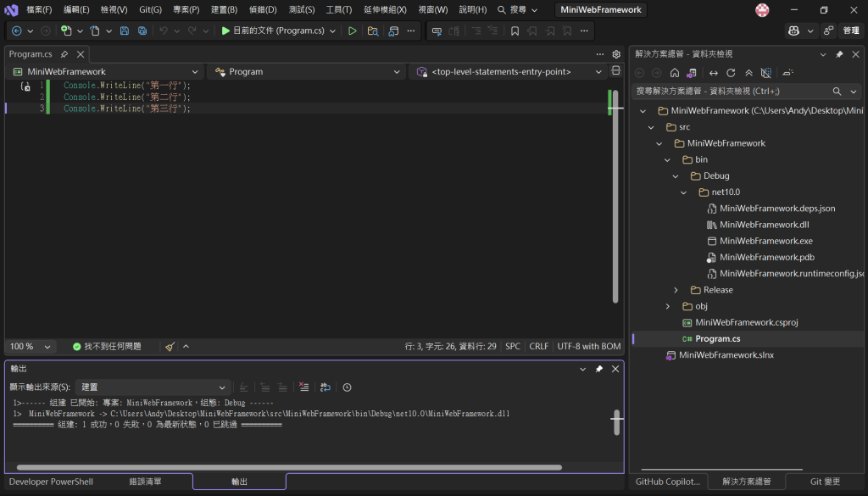Open editor settings gear icon
Viewport: 868px width, 496px height.
pyautogui.click(x=616, y=54)
